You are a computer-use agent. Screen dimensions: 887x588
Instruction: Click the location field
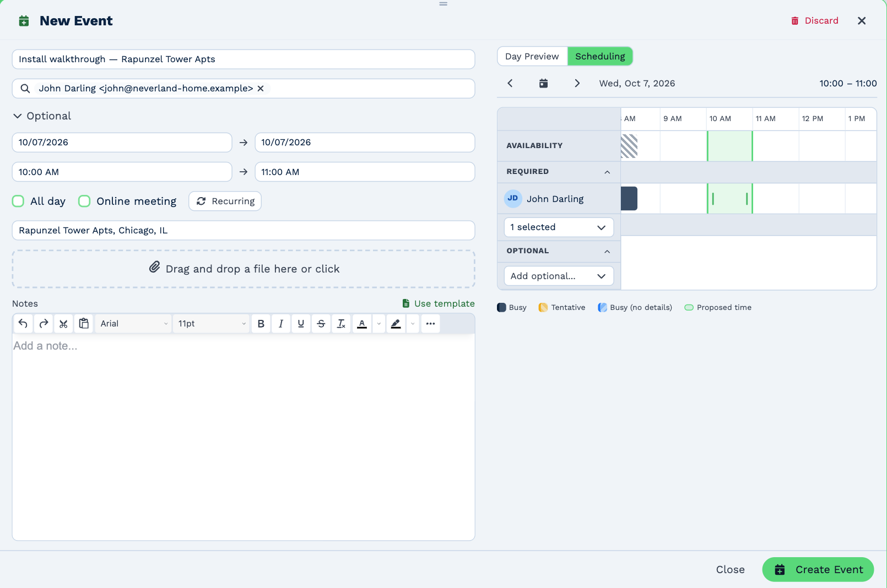(x=244, y=231)
